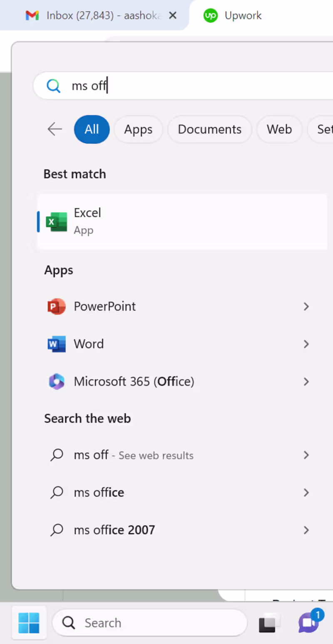The width and height of the screenshot is (333, 644).
Task: Open the Excel best match result
Action: pos(181,221)
